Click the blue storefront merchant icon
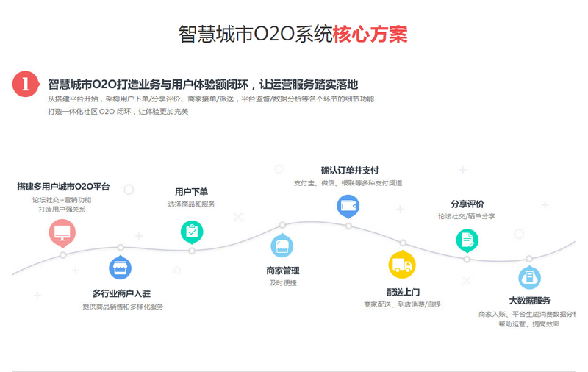The image size is (588, 372). pos(120,268)
